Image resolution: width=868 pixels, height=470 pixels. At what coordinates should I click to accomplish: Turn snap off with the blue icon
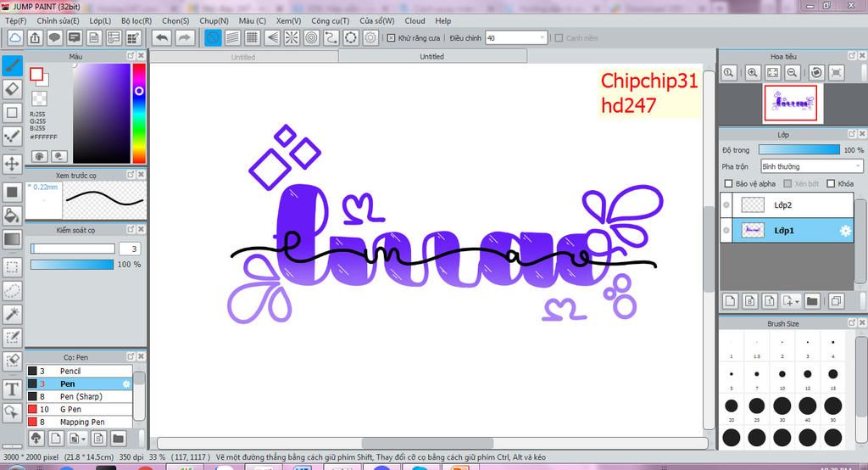click(x=213, y=37)
